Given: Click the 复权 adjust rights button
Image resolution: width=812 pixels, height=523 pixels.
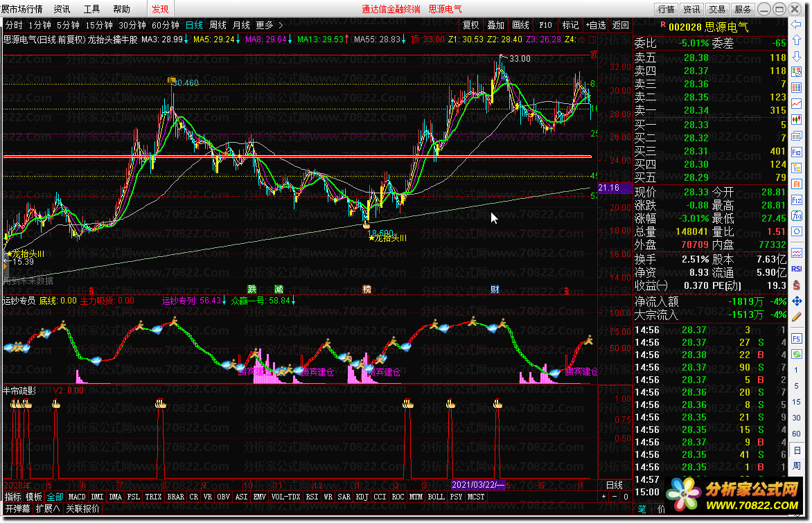Looking at the screenshot, I should click(x=470, y=25).
